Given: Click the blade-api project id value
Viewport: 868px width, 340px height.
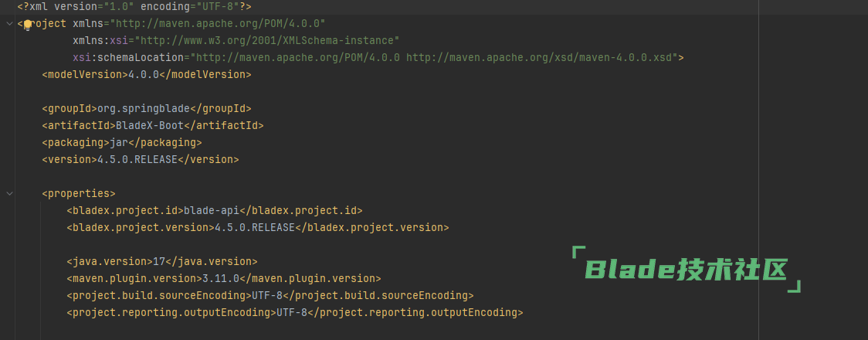Looking at the screenshot, I should [x=212, y=210].
